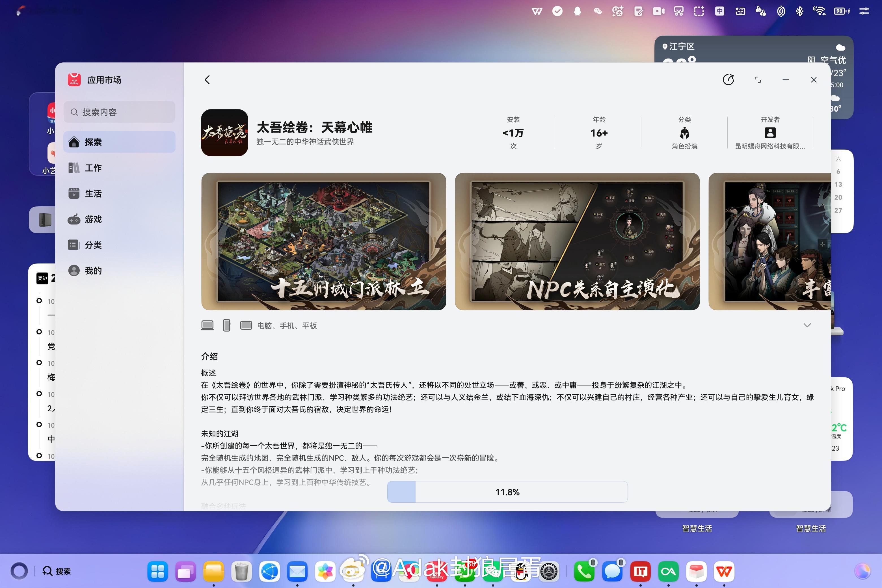Click the phone device icon
This screenshot has height=588, width=882.
(x=226, y=325)
